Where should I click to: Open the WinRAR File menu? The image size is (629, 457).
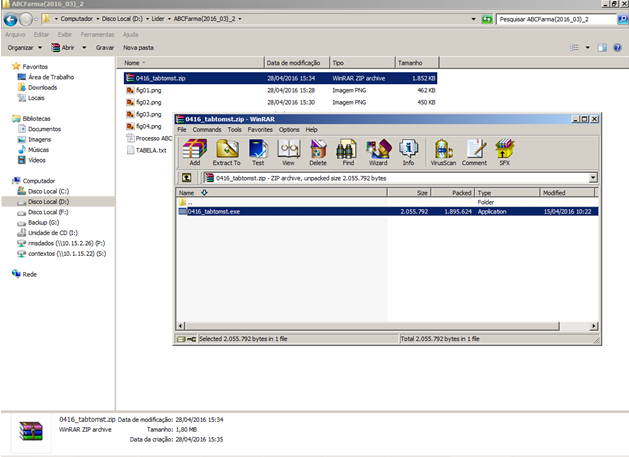tap(182, 130)
